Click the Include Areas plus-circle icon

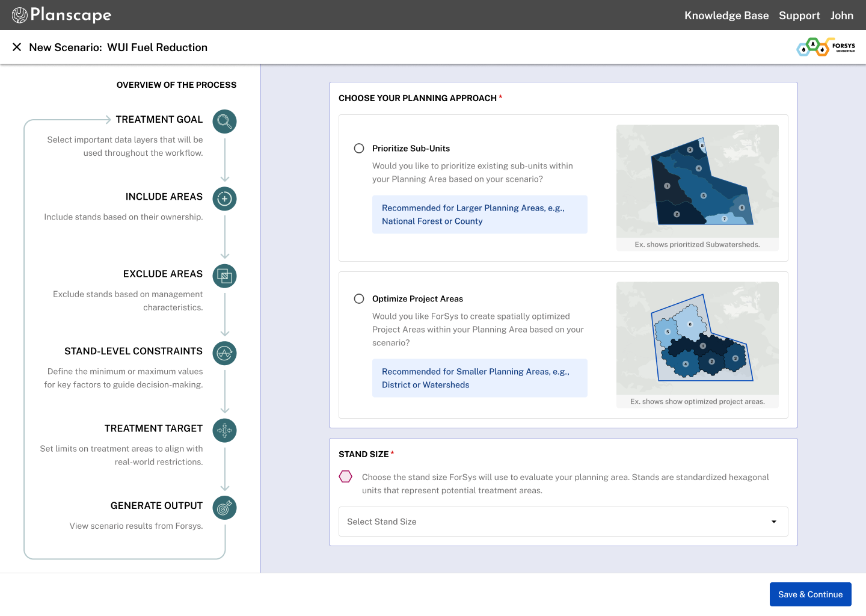[x=224, y=199]
